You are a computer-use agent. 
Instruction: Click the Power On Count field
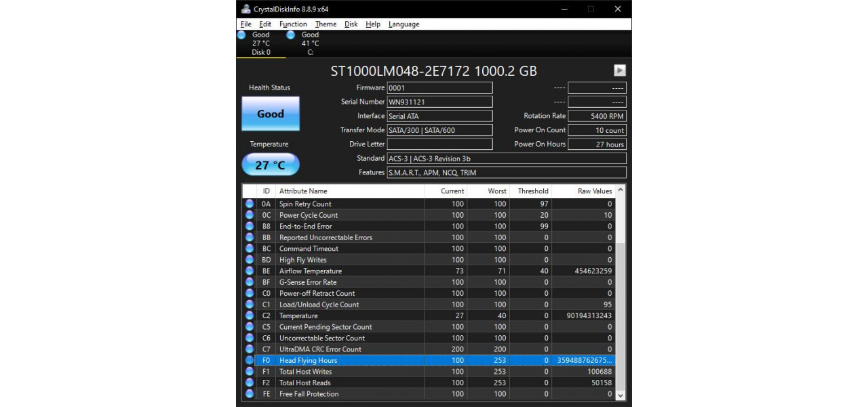pyautogui.click(x=597, y=130)
